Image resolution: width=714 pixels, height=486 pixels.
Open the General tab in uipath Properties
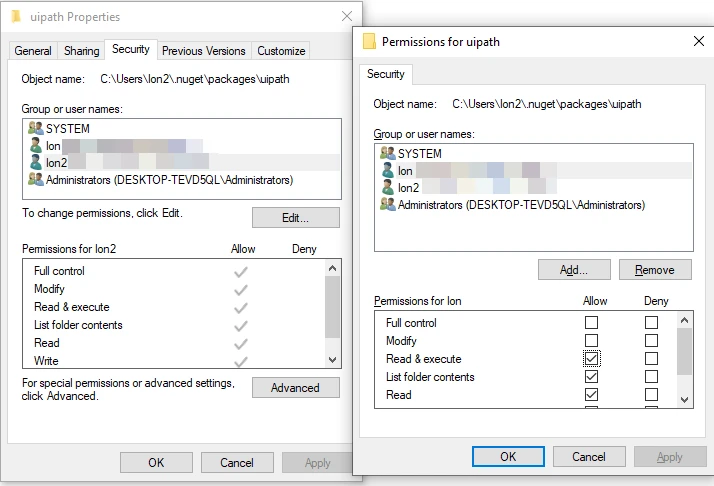[33, 51]
